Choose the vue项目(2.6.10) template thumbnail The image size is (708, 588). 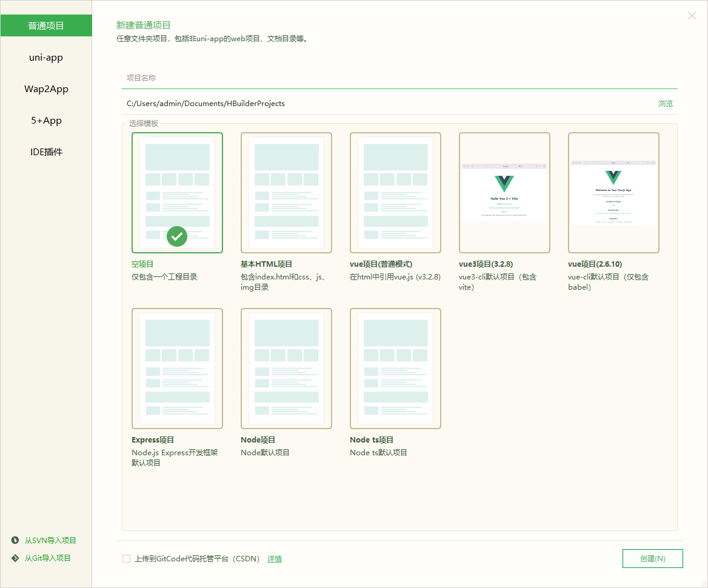tap(613, 192)
